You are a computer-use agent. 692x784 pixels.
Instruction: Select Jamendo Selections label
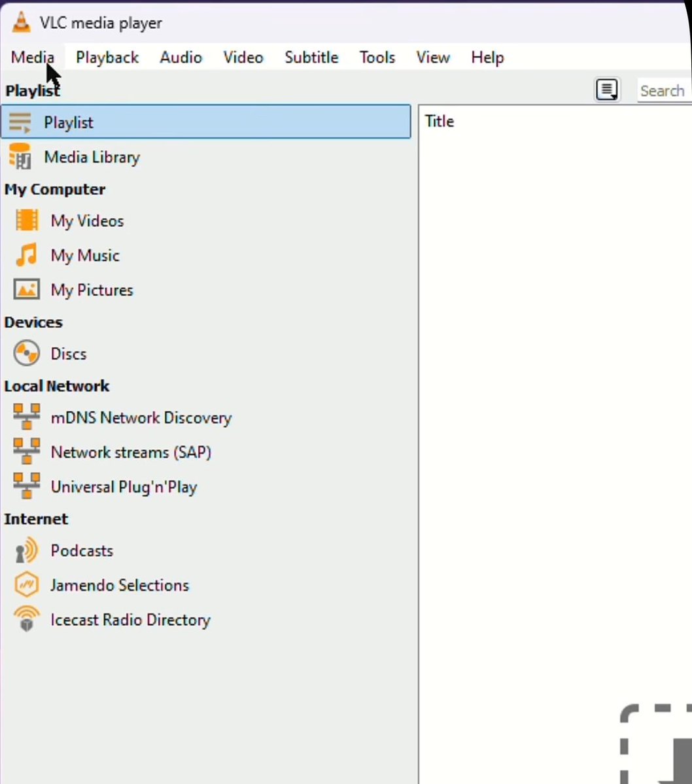point(120,585)
